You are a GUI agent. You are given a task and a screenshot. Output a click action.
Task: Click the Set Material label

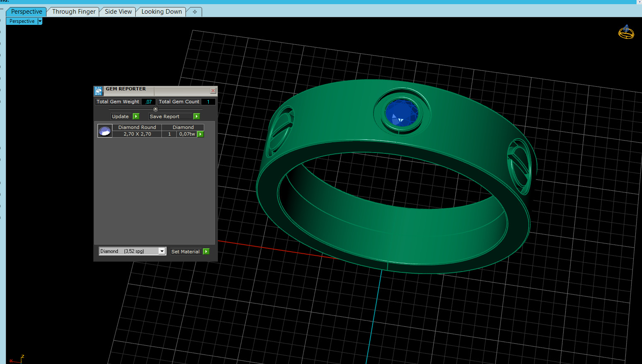coord(186,252)
